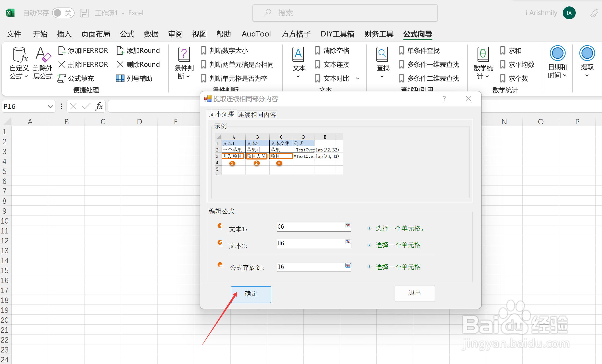
Task: Click the 删除外层公式 icon
Action: tap(43, 54)
